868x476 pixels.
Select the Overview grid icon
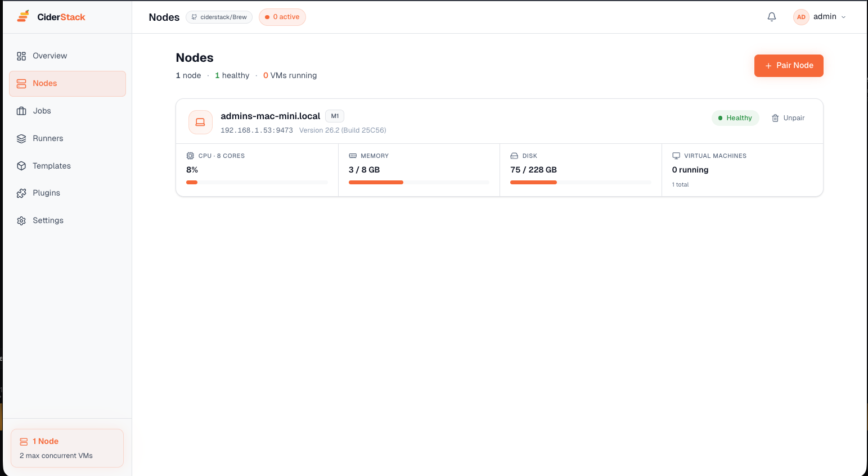pos(21,56)
